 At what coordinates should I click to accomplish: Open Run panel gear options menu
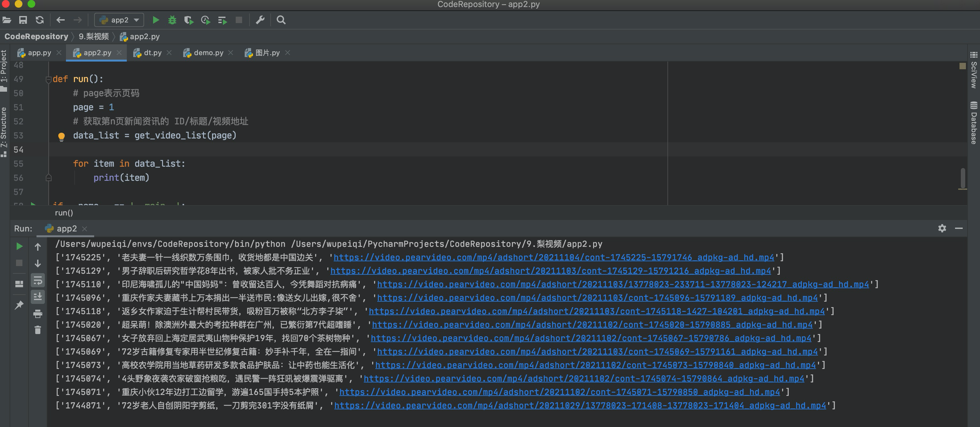coord(942,228)
